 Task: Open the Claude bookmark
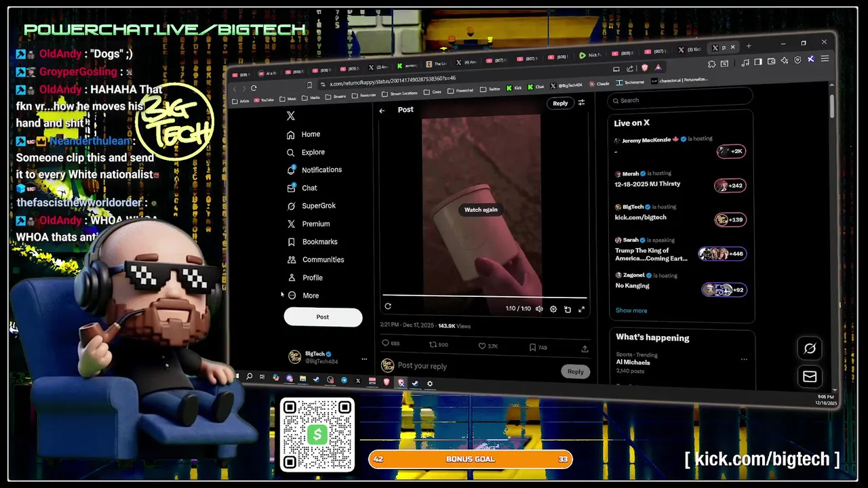coord(598,84)
